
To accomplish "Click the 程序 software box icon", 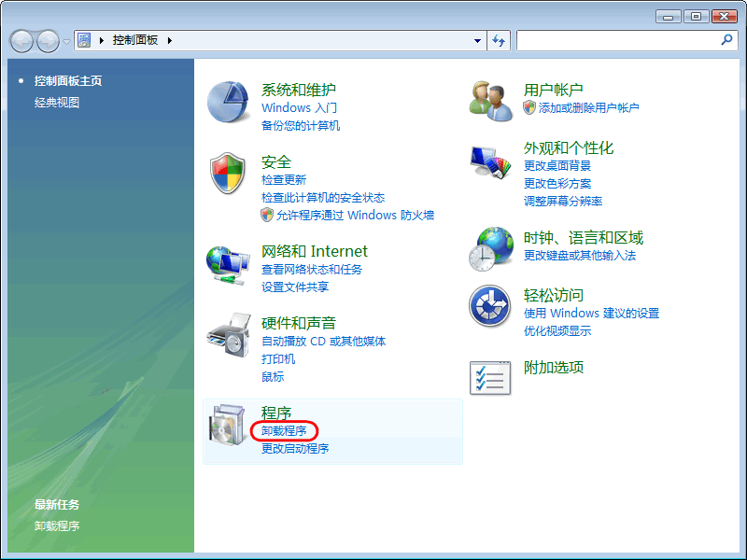I will click(x=228, y=425).
